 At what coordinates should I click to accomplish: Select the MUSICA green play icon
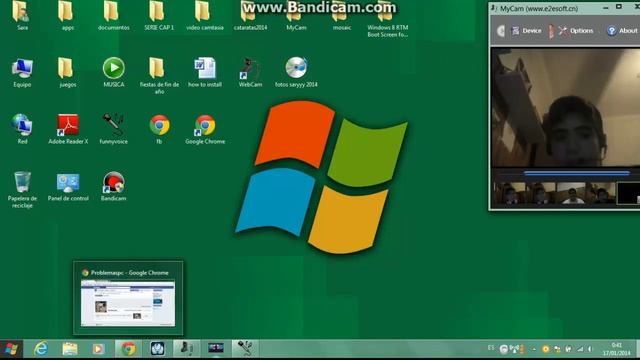coord(113,68)
